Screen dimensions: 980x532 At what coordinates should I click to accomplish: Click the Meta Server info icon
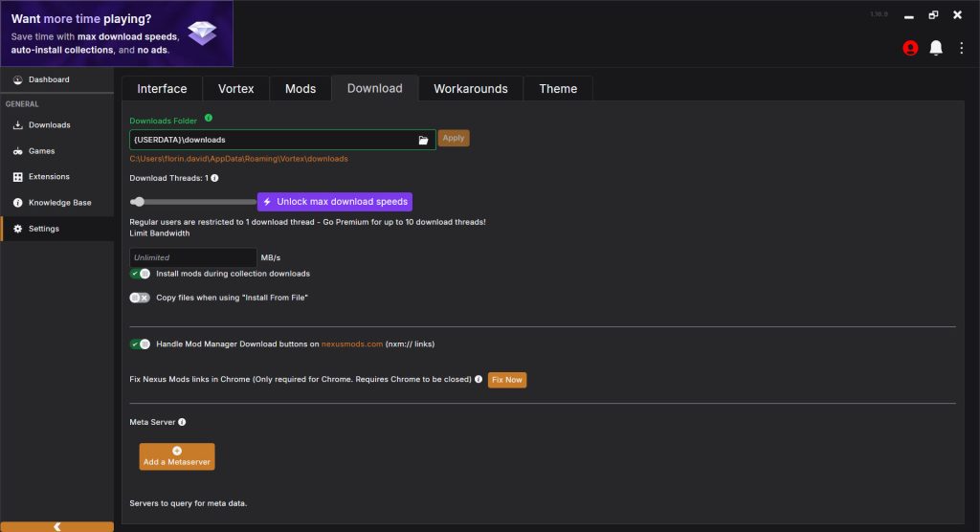coord(182,422)
